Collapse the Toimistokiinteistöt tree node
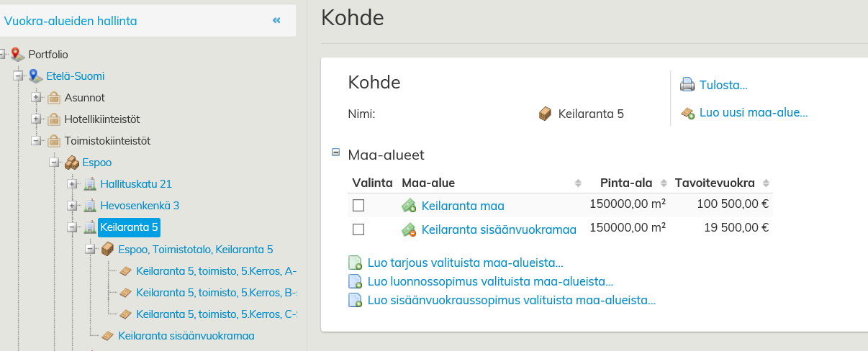Screen dimensions: 868x351 pyautogui.click(x=36, y=141)
